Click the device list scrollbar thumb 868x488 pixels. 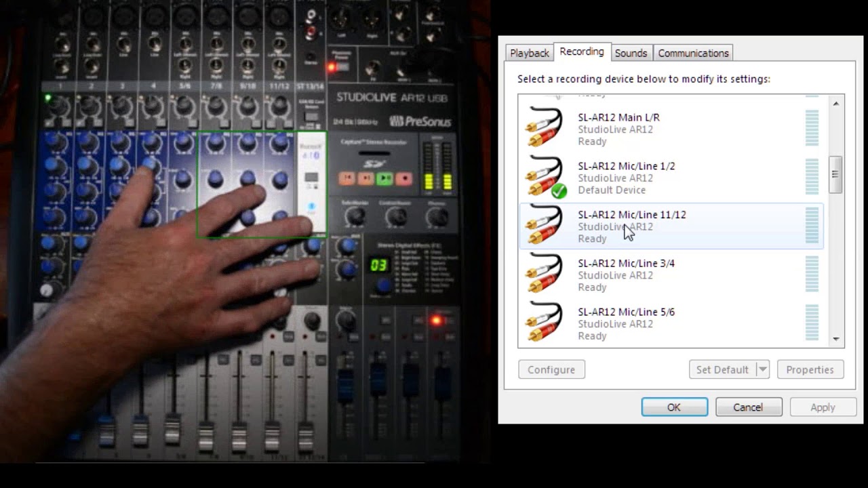[x=835, y=174]
